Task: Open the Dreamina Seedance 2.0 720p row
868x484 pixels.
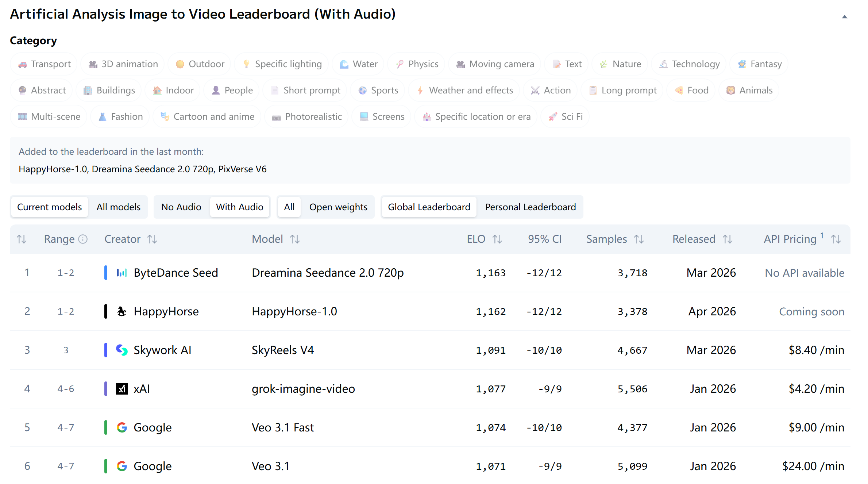Action: (x=327, y=273)
